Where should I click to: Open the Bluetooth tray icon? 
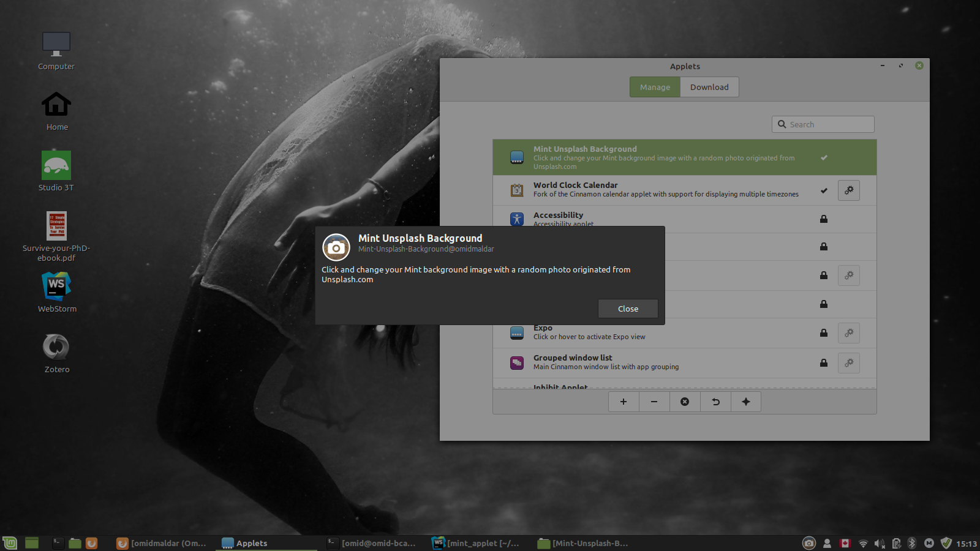912,543
